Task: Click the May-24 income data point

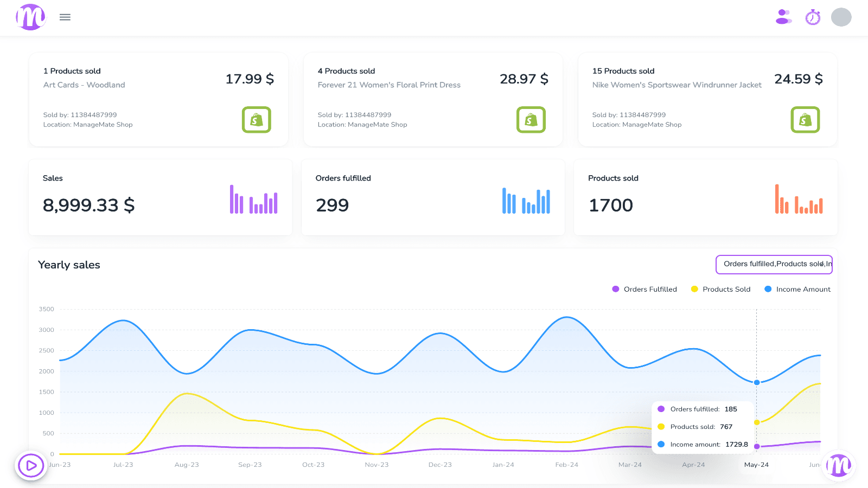Action: click(x=757, y=383)
